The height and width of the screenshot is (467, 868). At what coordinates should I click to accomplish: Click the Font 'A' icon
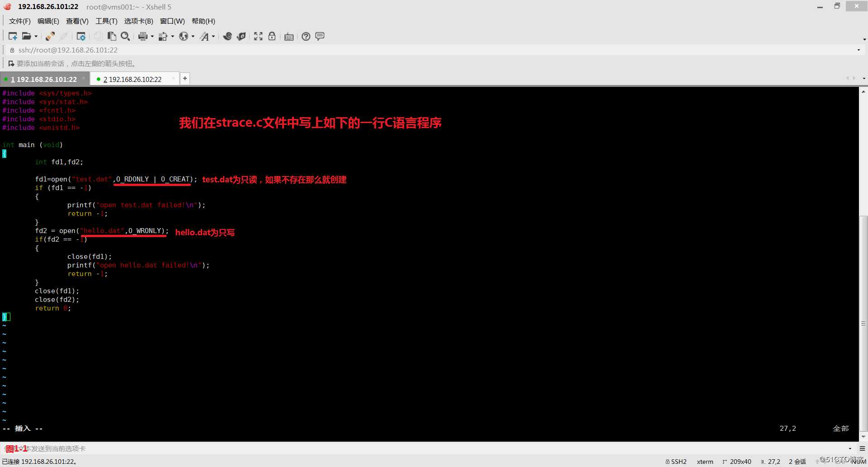[204, 36]
